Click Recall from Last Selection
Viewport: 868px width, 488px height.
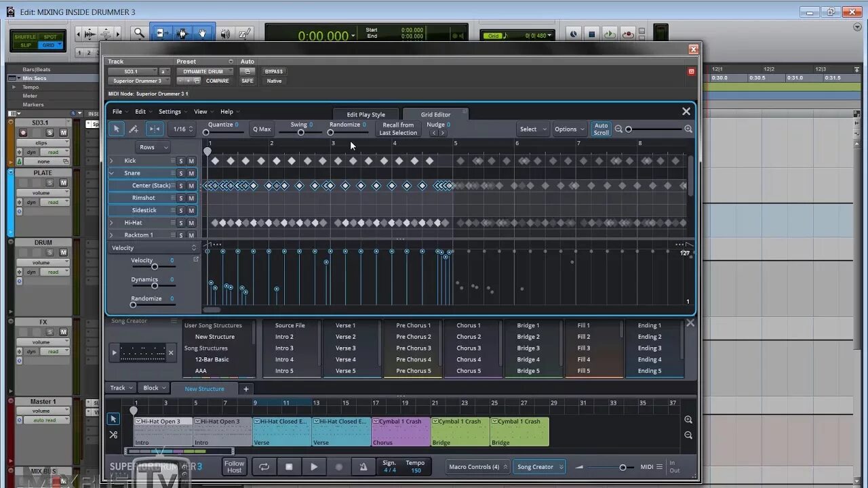click(x=398, y=129)
